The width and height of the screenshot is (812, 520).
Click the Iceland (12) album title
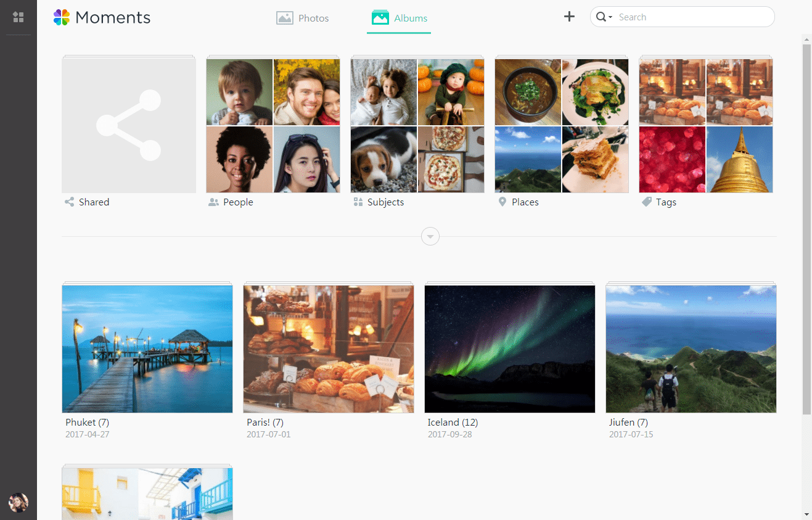click(x=453, y=423)
